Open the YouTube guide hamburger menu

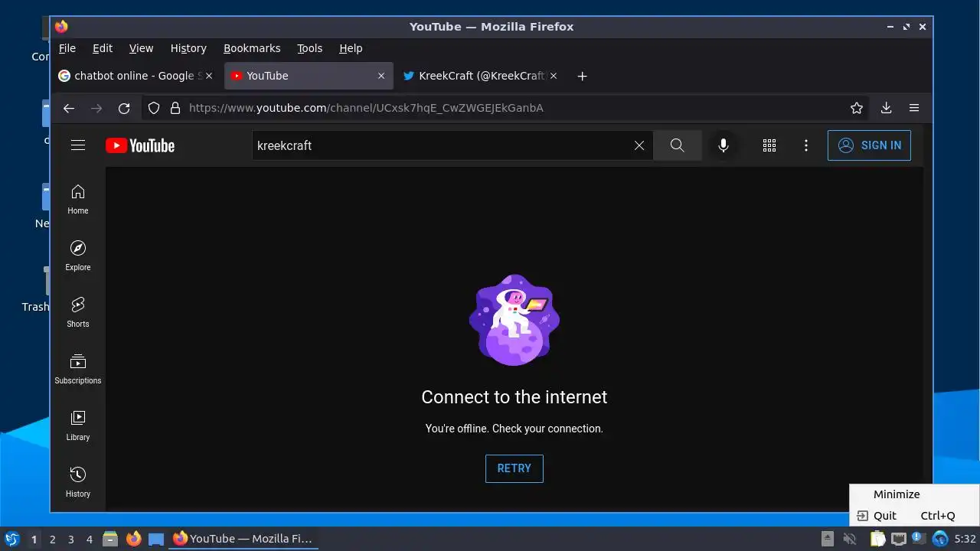(x=78, y=145)
